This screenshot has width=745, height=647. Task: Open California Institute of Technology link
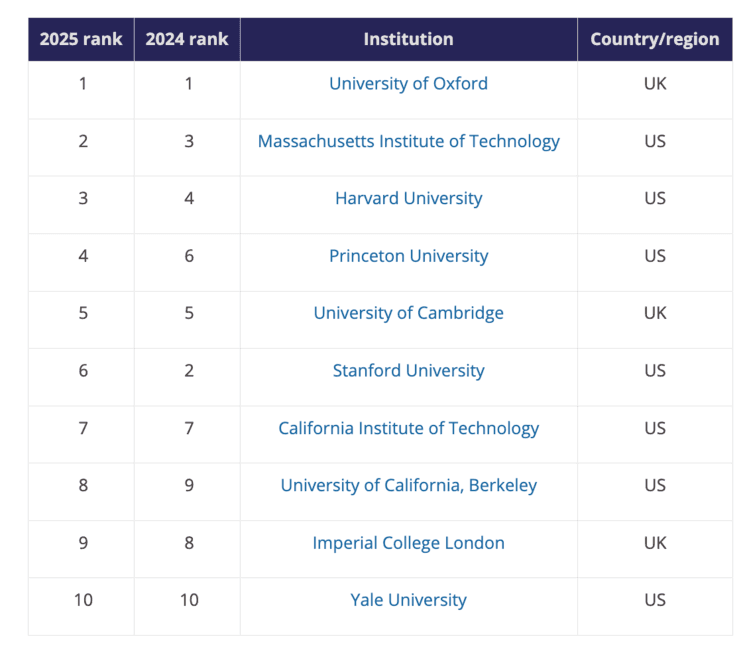[x=408, y=428]
